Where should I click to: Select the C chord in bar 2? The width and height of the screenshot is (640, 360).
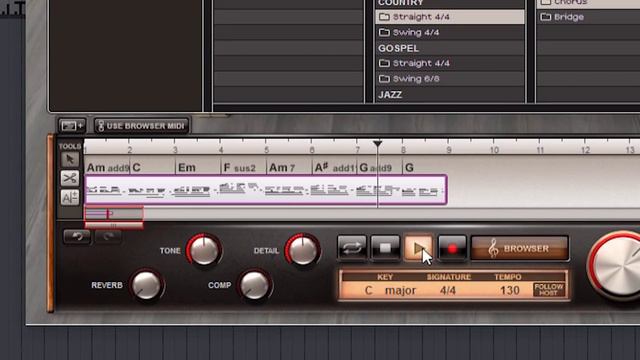[137, 167]
